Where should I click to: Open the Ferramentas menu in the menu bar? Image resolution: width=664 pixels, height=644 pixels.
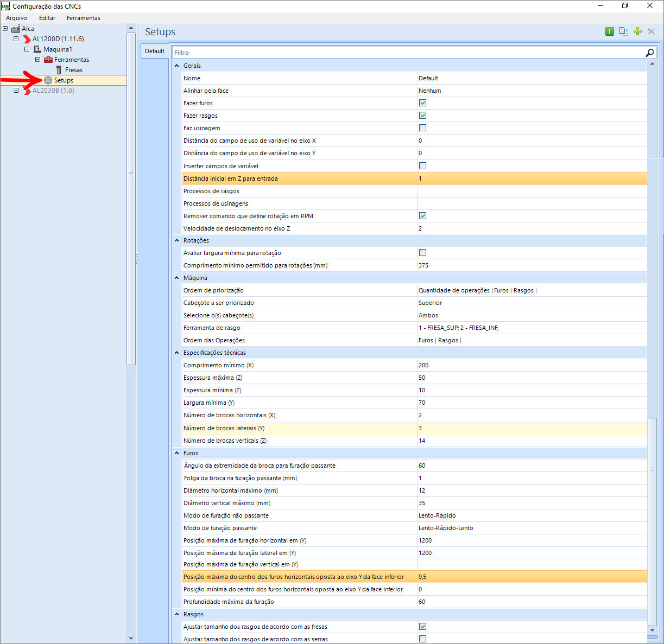83,18
